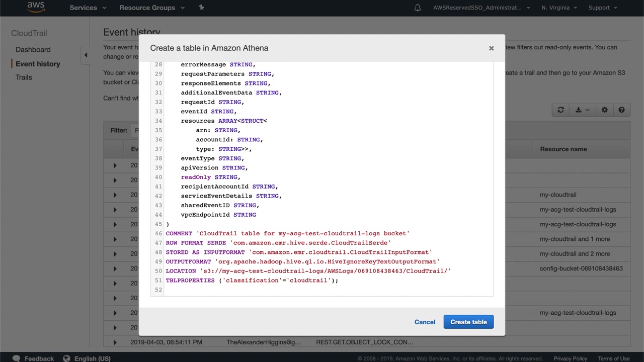Viewport: 644px width, 362px height.
Task: Open the download events dropdown
Action: [582, 110]
